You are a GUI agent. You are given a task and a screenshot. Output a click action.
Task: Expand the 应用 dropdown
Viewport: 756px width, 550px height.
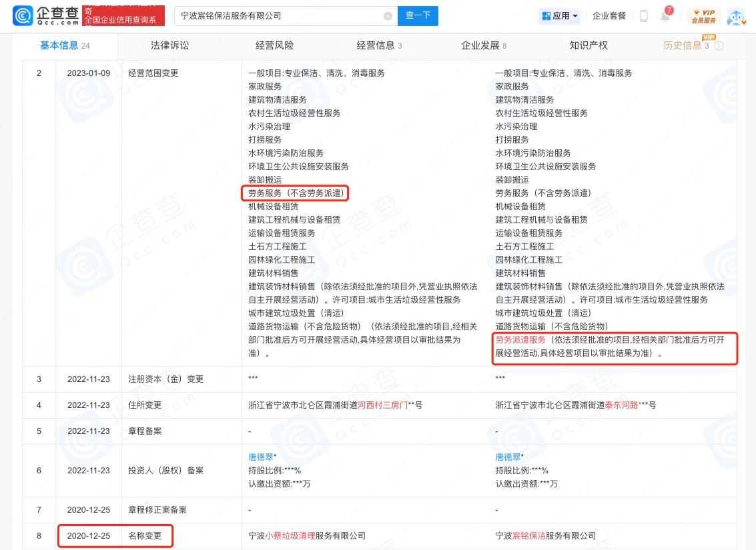pos(559,16)
